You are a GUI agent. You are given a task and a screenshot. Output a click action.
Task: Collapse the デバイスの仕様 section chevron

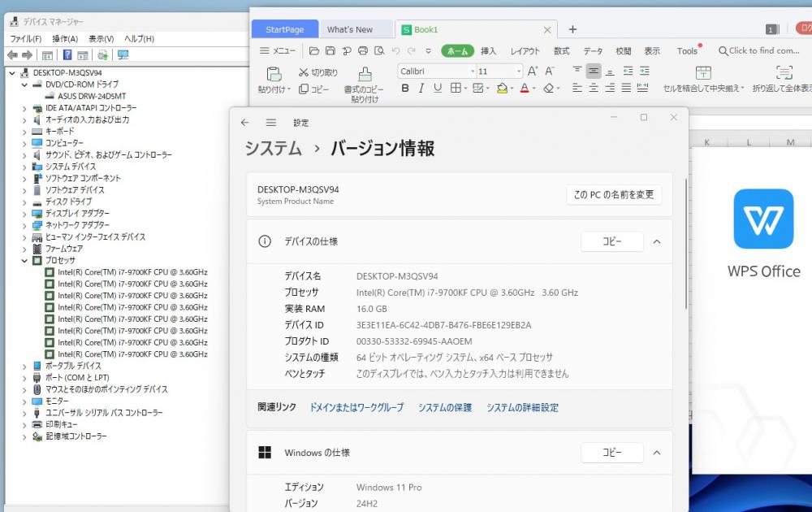657,241
